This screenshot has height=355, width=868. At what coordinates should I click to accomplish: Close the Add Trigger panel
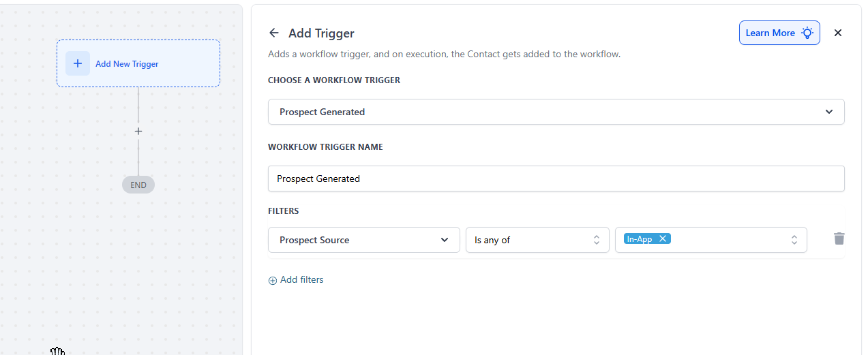coord(838,33)
